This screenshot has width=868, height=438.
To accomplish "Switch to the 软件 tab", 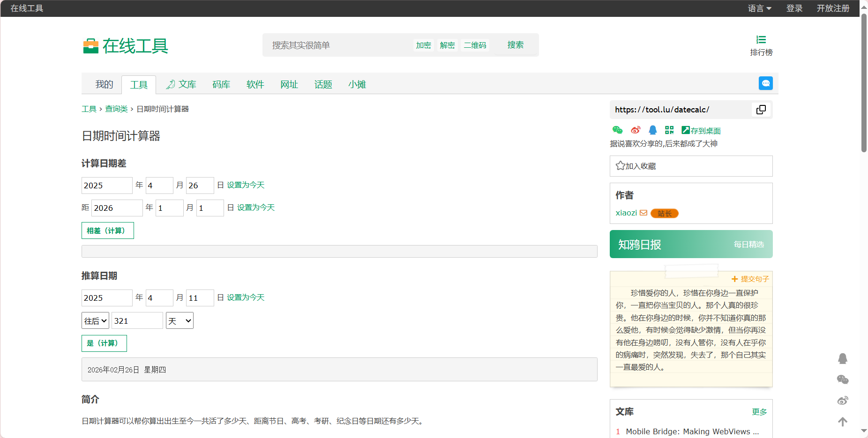I will [x=255, y=85].
